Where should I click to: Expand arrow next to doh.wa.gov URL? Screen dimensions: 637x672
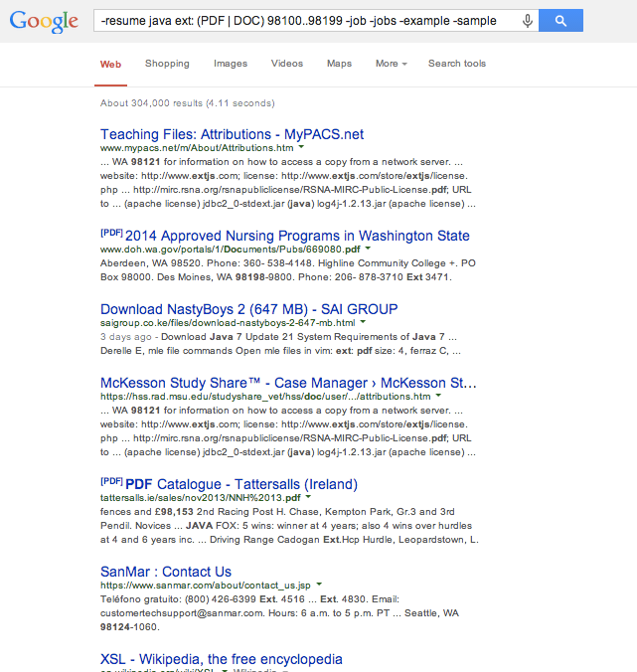(368, 249)
